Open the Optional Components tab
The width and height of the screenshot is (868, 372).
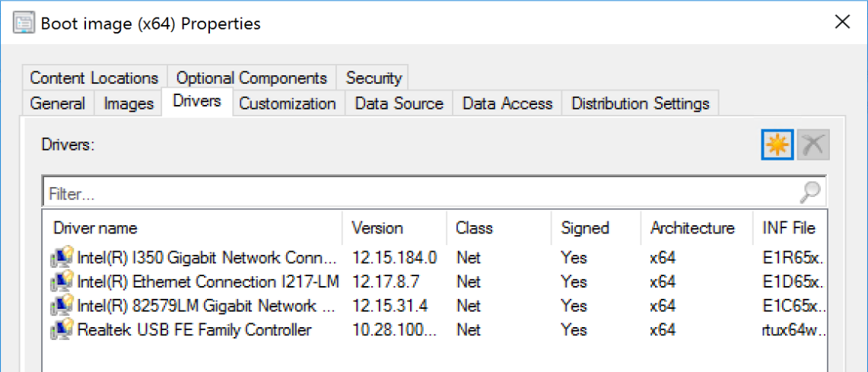pos(251,78)
